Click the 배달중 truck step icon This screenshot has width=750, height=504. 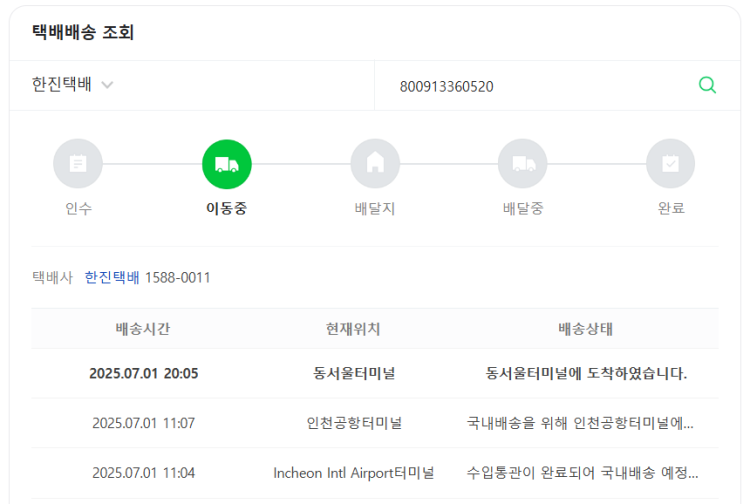click(x=523, y=164)
